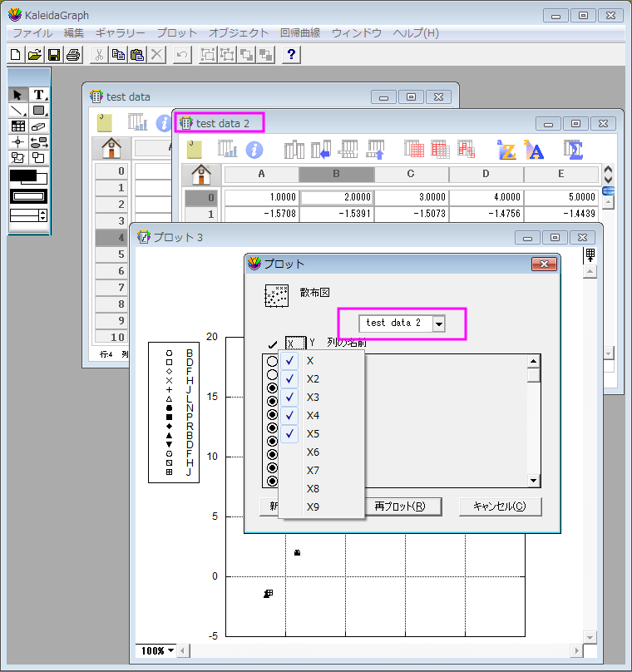Click the line style stepper arrows in the toolbox
Image resolution: width=632 pixels, height=672 pixels.
click(43, 215)
